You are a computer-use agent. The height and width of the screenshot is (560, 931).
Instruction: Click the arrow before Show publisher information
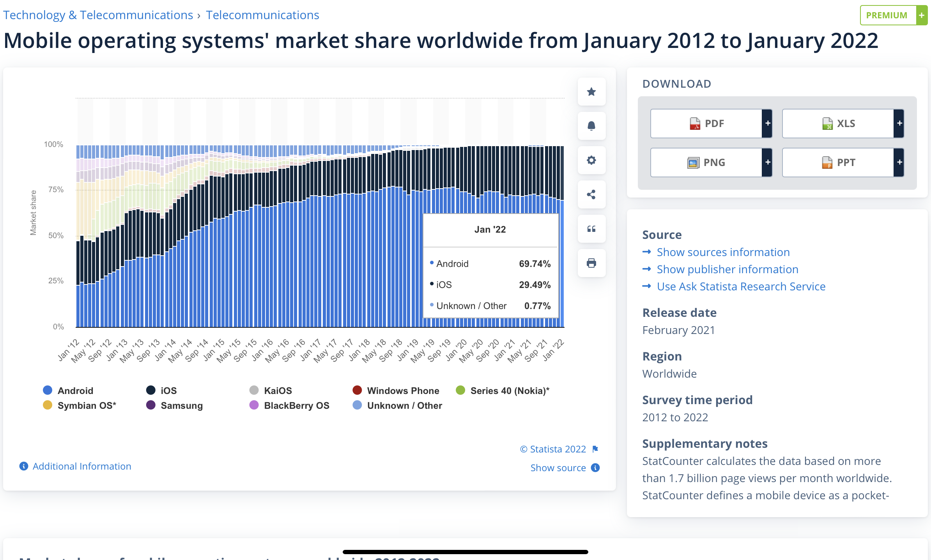[x=647, y=269]
